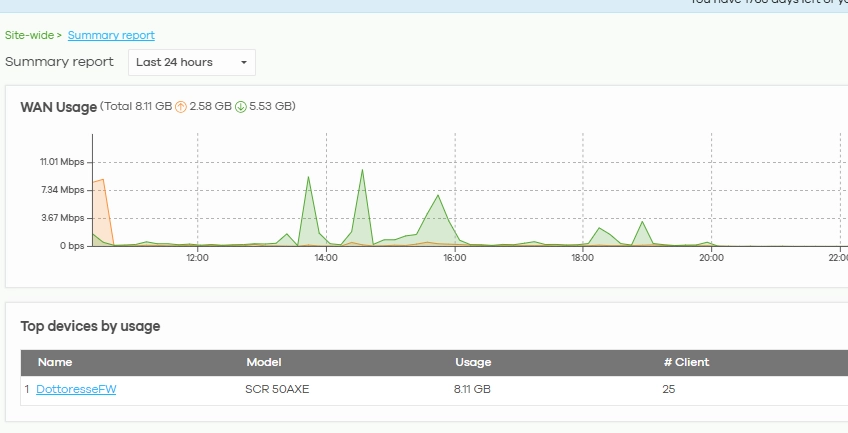This screenshot has width=848, height=433.
Task: Sort by the # Client column header
Action: (686, 362)
